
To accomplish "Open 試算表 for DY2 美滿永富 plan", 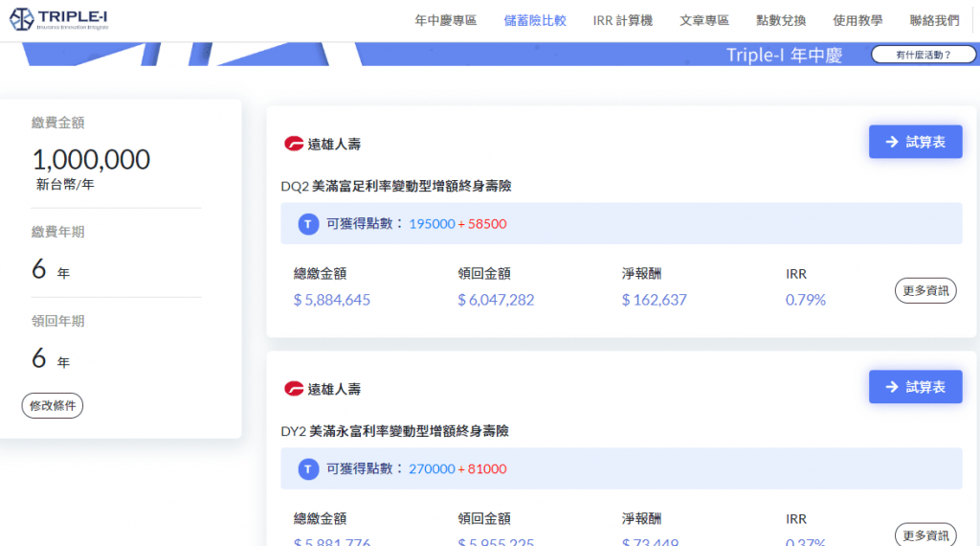I will pyautogui.click(x=915, y=387).
